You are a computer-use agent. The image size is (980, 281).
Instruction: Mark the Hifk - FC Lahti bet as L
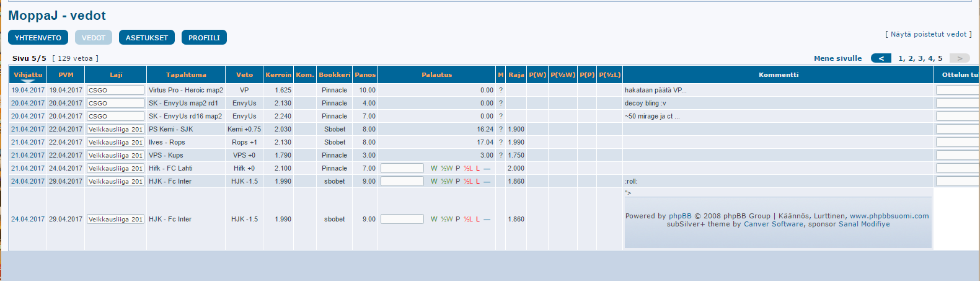pyautogui.click(x=478, y=168)
